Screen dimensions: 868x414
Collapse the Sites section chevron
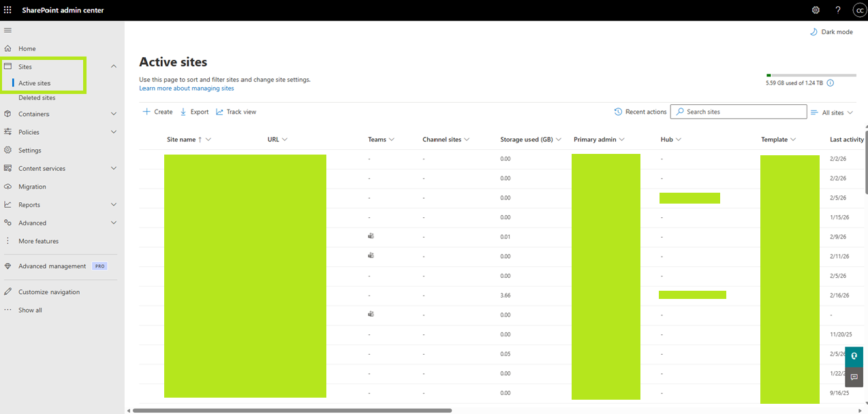click(x=114, y=67)
